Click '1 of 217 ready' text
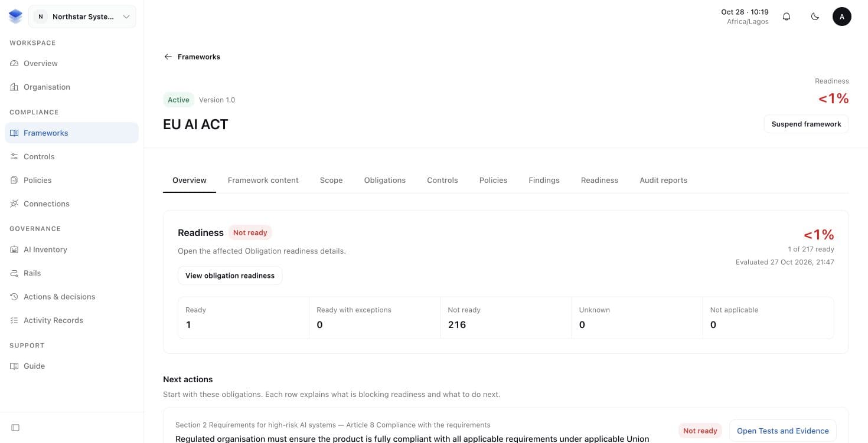 [811, 249]
